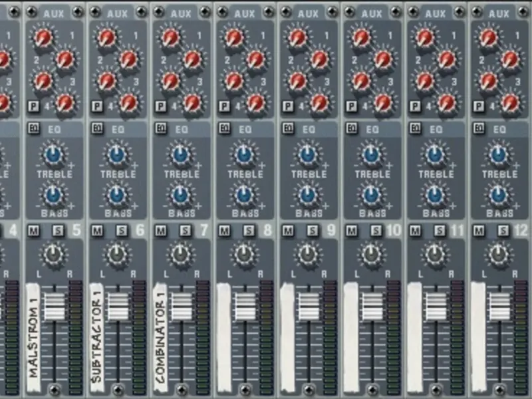
Task: Solo channel 8 with the S button
Action: coord(249,231)
